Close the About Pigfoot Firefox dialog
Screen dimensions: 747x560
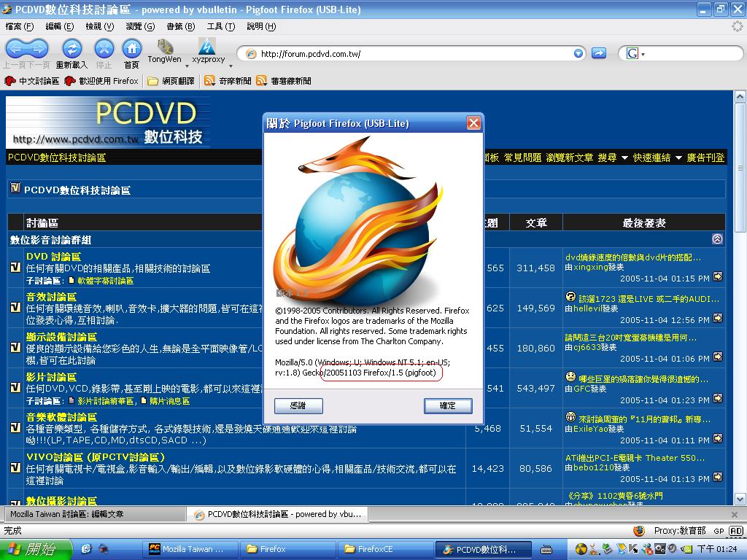473,123
